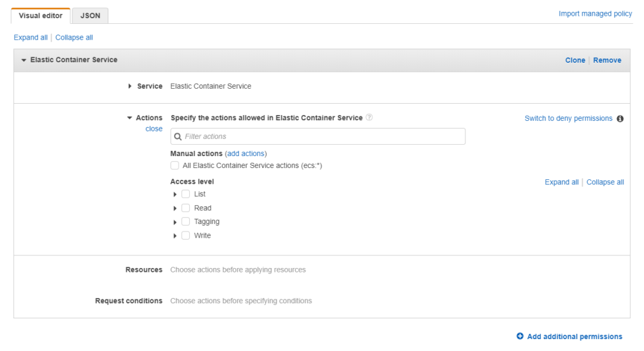The height and width of the screenshot is (351, 644).
Task: Click the help question mark icon next to actions heading
Action: pos(369,118)
